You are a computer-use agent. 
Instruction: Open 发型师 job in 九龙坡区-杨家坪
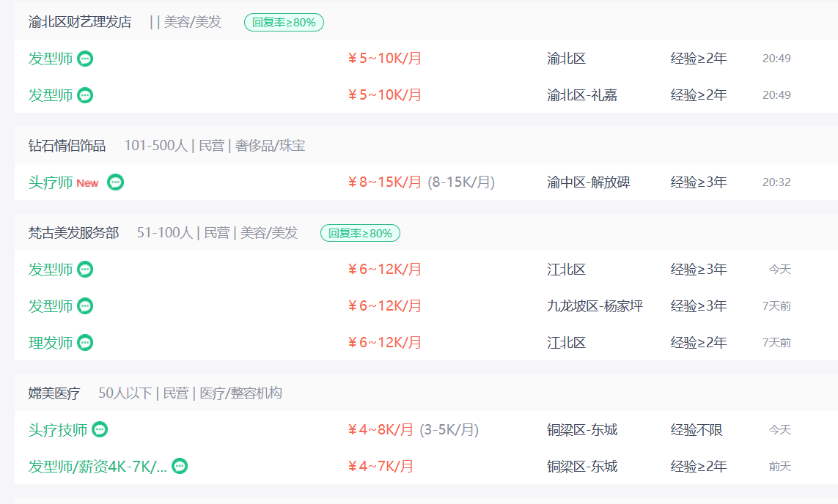tap(51, 306)
